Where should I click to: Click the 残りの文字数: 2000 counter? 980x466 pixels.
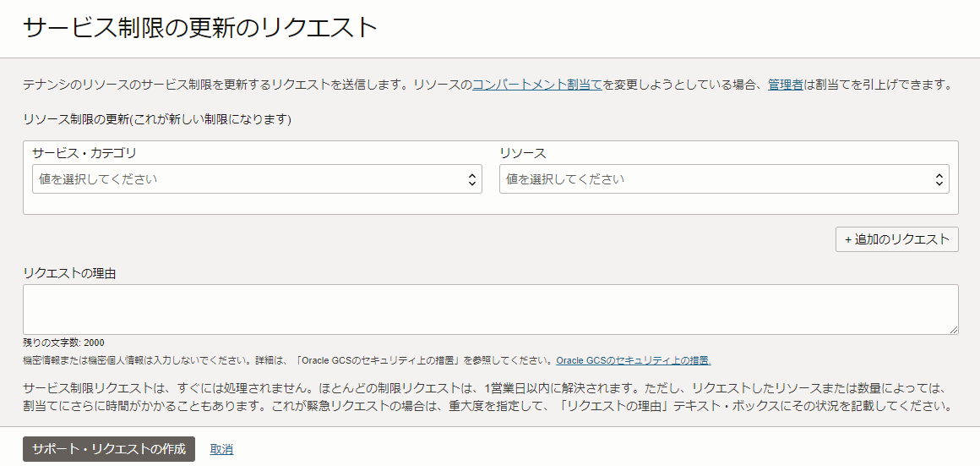tap(63, 343)
